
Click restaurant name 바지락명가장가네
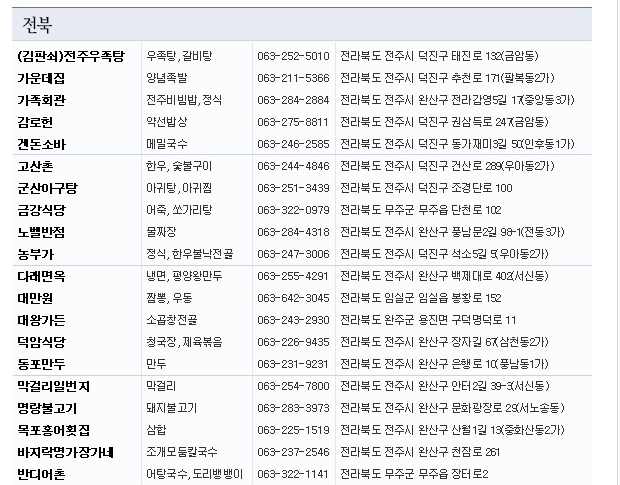(65, 452)
